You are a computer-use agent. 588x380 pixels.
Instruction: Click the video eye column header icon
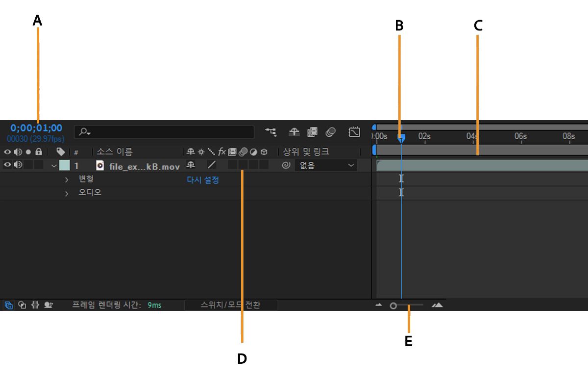click(x=7, y=152)
